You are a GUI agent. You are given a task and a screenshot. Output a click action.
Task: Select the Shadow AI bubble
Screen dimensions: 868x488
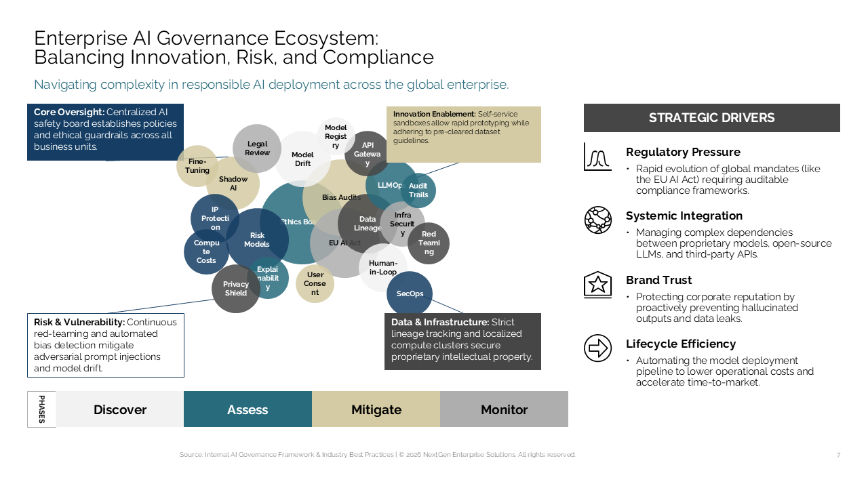(233, 184)
